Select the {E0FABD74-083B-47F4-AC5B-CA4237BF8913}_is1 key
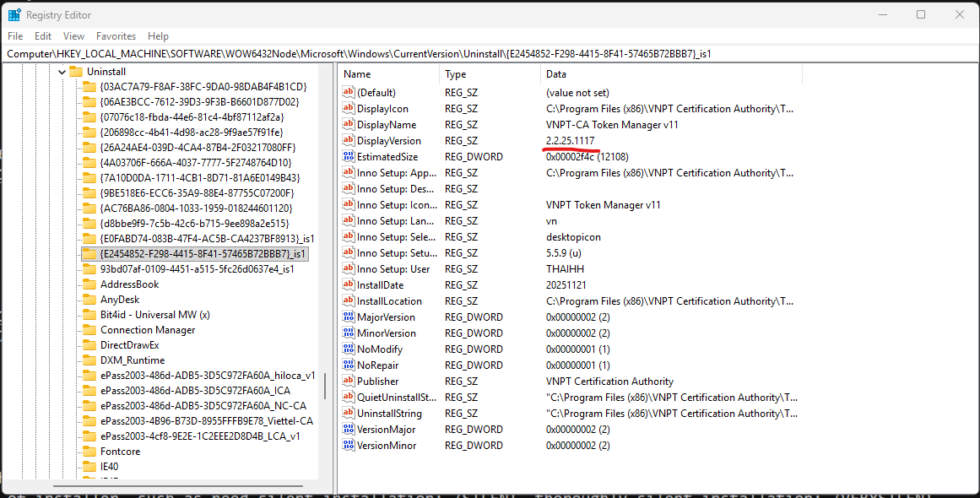 207,239
